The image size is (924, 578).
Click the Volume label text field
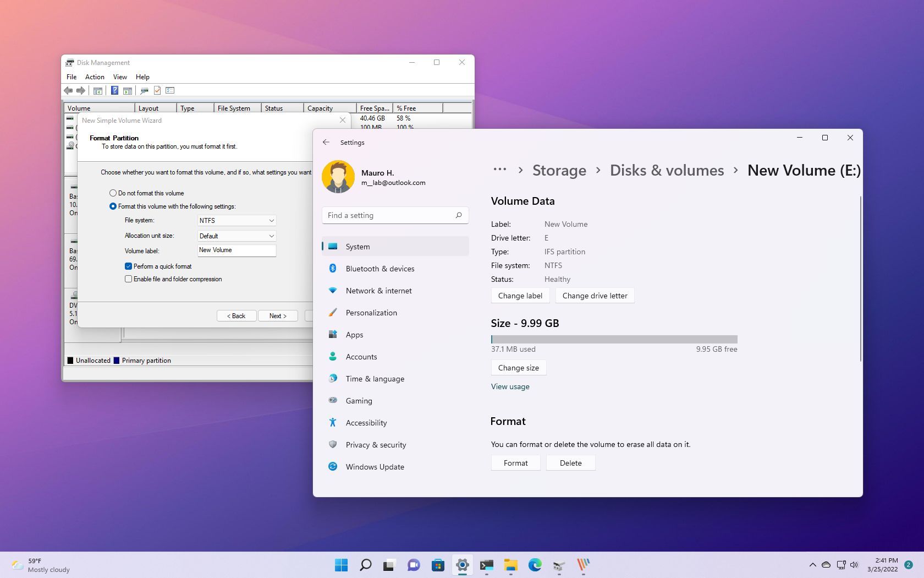click(x=236, y=250)
